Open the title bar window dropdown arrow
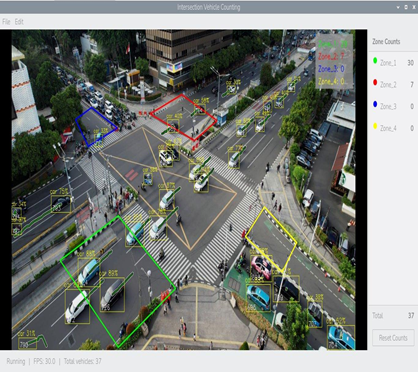 [x=398, y=7]
